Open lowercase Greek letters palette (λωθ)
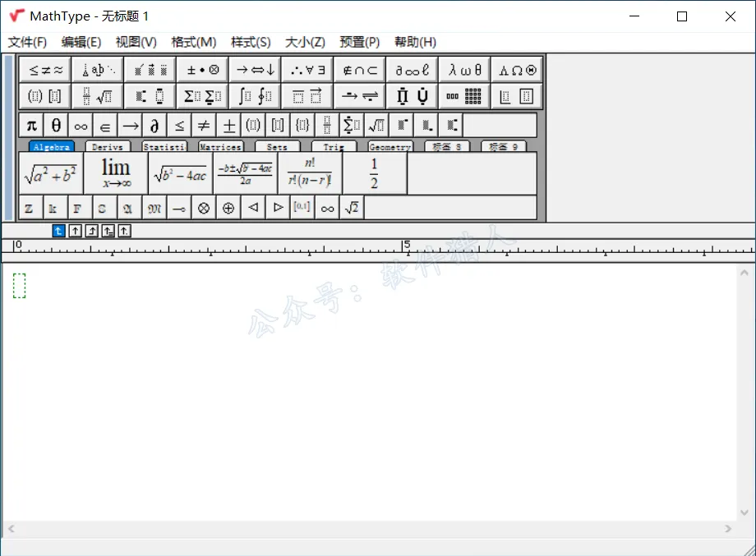756x556 pixels. click(x=465, y=71)
